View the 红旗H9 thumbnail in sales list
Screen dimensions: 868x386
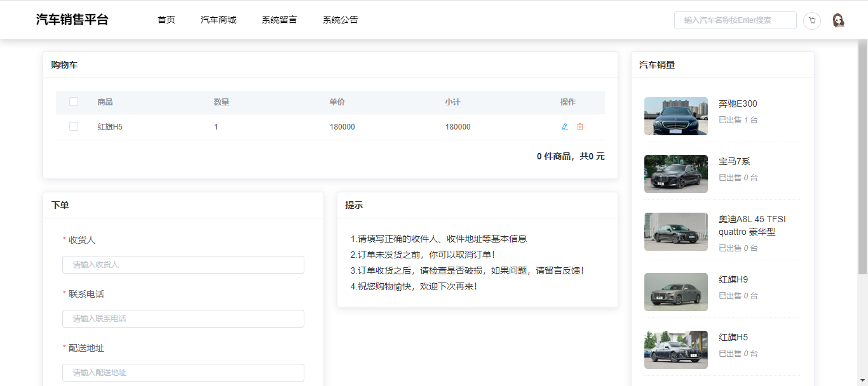(x=675, y=292)
